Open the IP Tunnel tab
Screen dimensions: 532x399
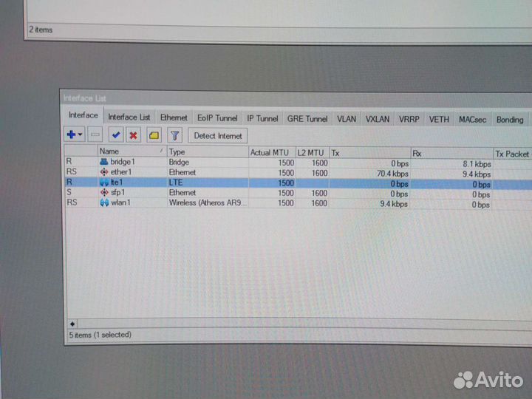tap(262, 118)
